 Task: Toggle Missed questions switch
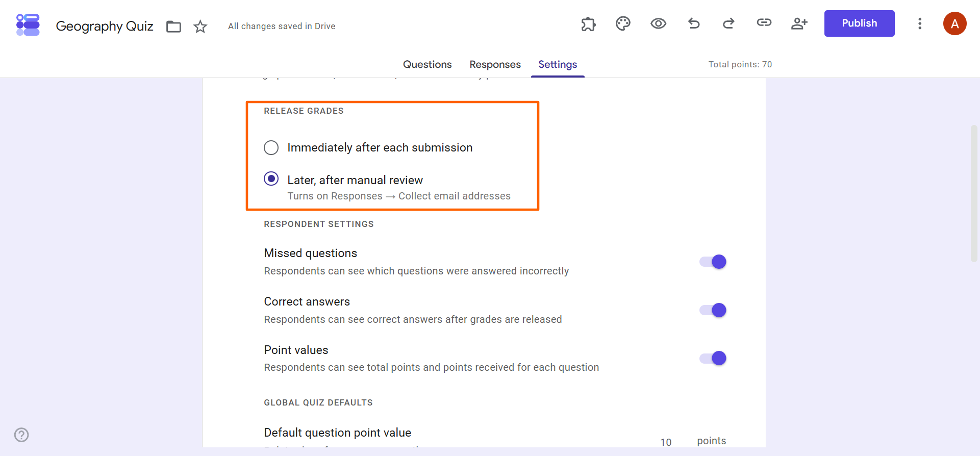click(713, 262)
